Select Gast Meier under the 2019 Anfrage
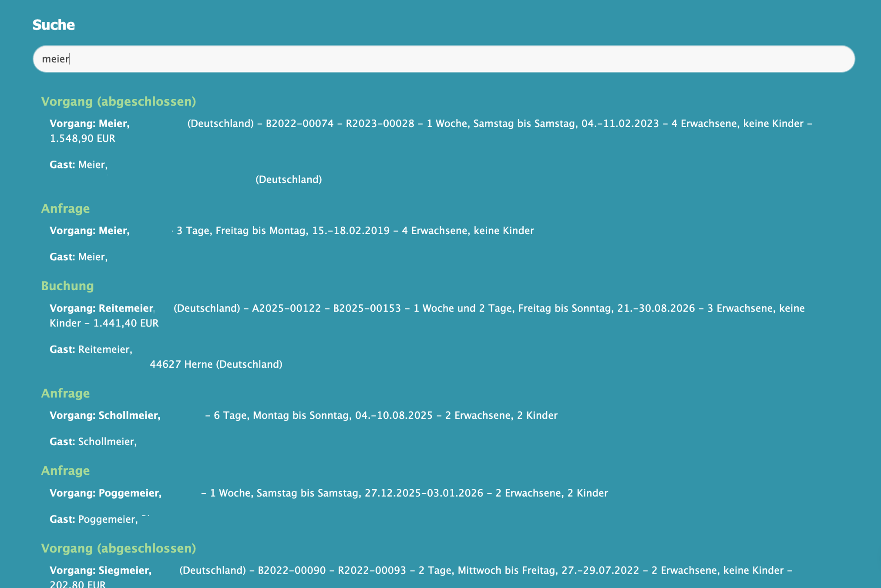Viewport: 881px width, 588px height. [79, 257]
